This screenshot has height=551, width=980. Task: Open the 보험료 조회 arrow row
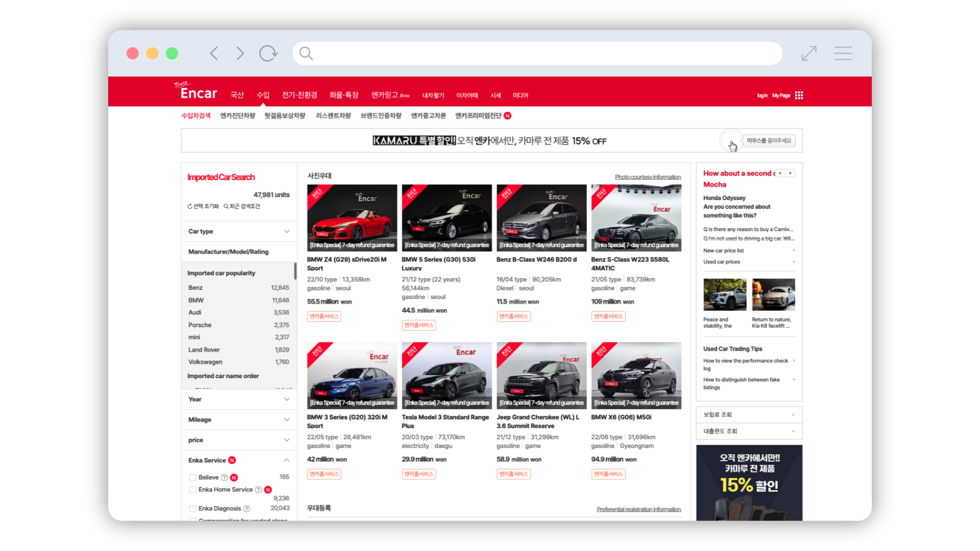(x=749, y=415)
